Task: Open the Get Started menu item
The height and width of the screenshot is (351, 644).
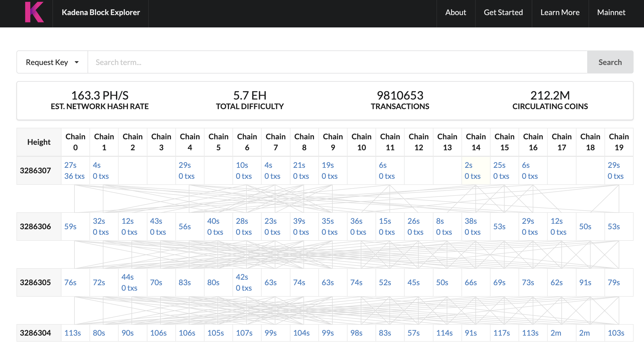Action: click(503, 13)
